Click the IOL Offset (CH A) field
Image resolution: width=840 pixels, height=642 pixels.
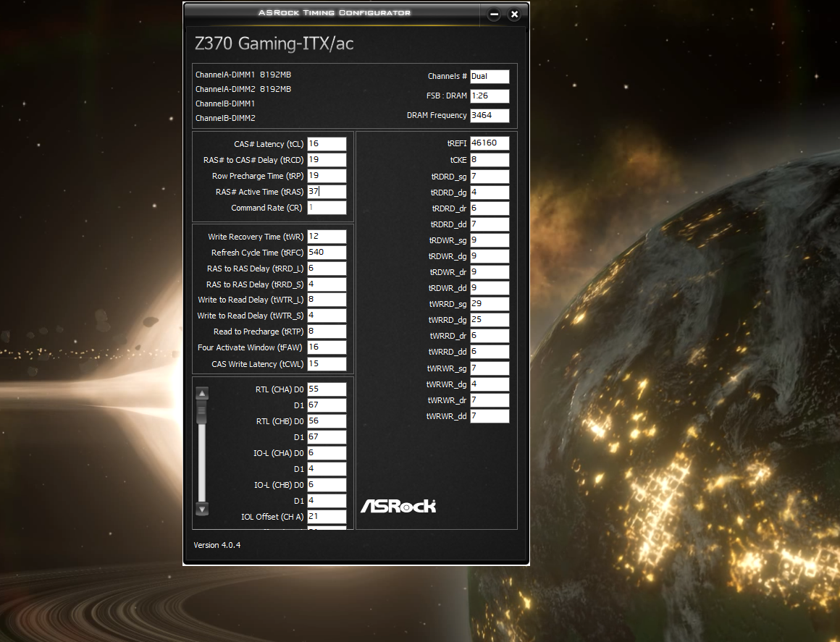pos(327,516)
